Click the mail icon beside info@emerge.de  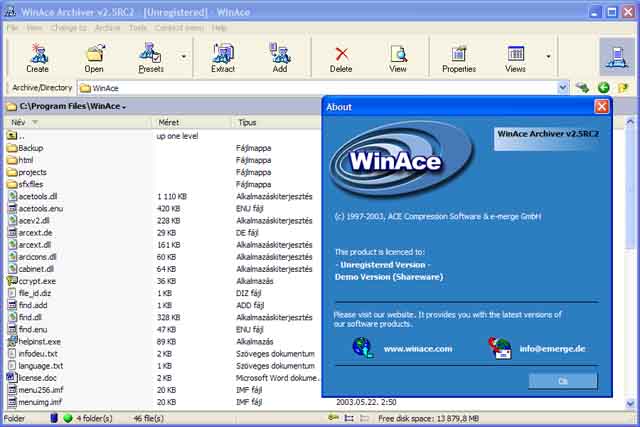[500, 348]
